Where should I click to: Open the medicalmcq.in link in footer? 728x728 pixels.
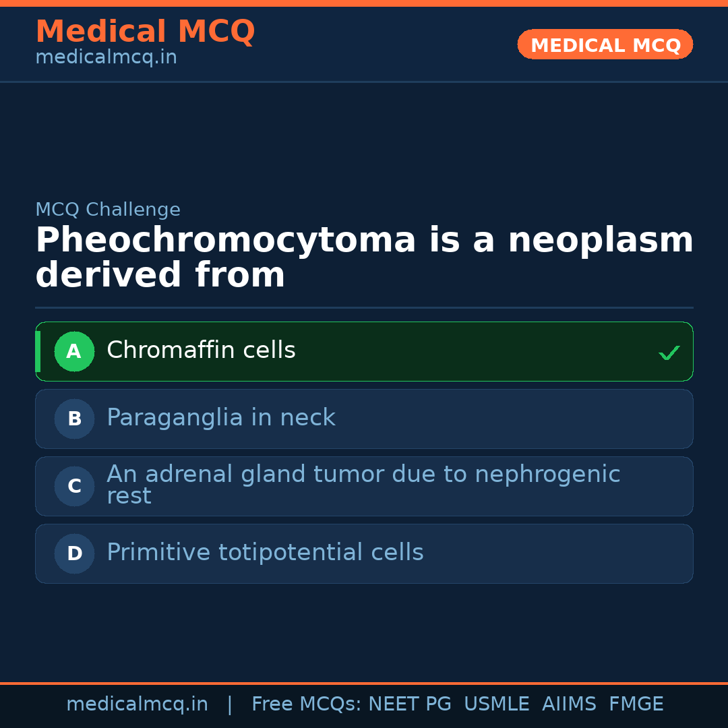[x=137, y=704]
